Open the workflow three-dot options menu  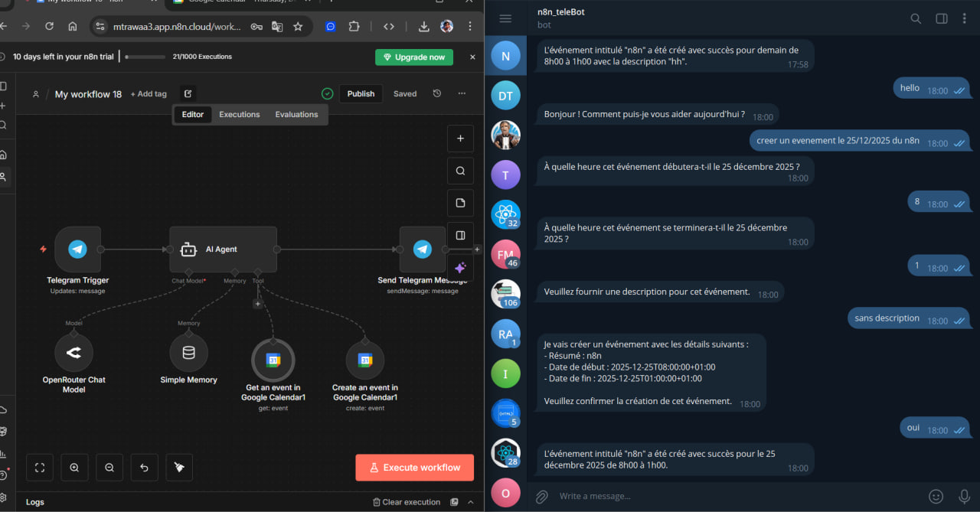[462, 93]
